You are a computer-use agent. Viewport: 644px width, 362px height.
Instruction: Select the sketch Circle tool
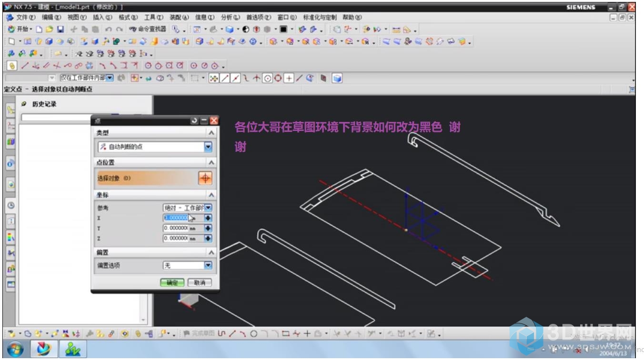coord(253,334)
